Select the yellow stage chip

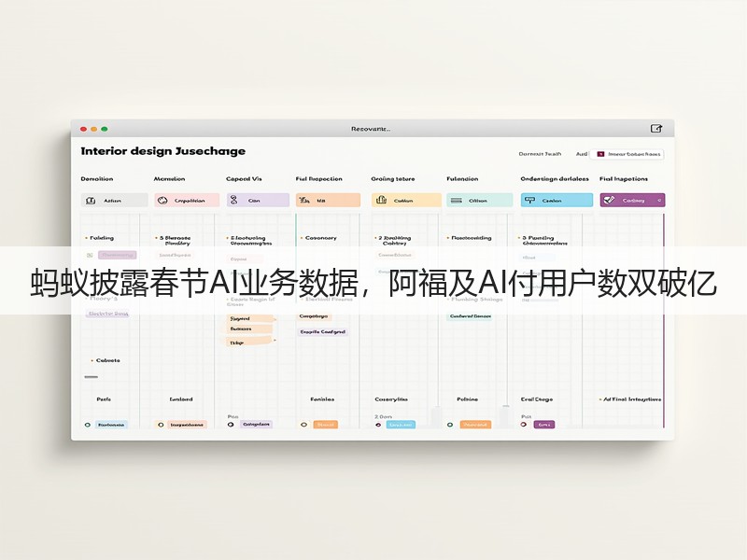[406, 201]
